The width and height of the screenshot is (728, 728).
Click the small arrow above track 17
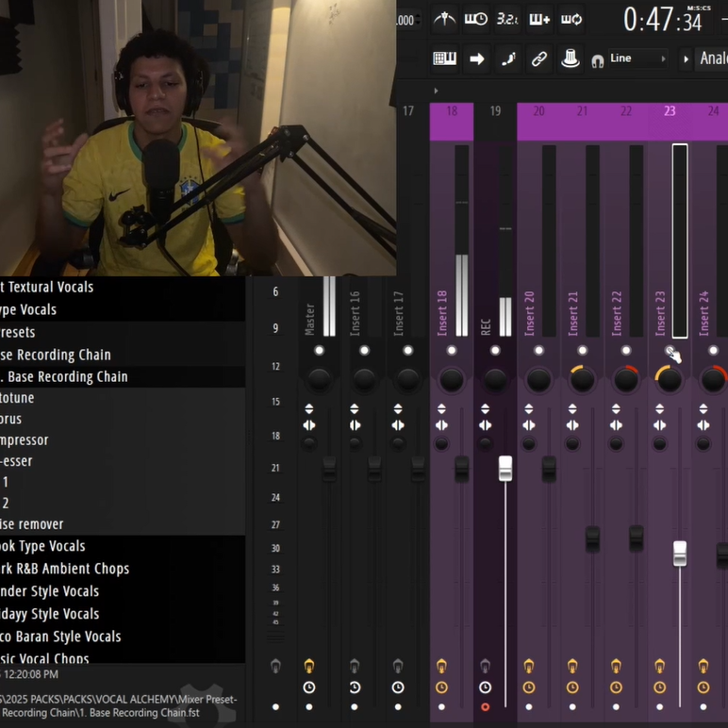click(436, 91)
